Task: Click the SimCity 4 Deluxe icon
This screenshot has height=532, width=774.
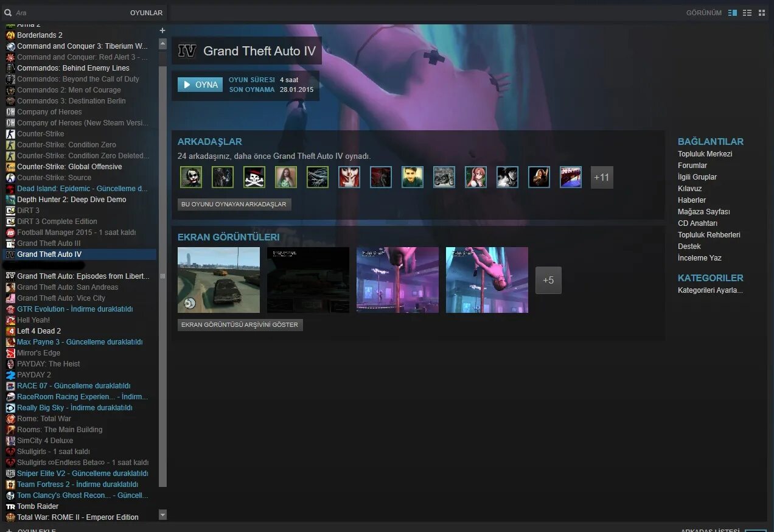Action: [x=10, y=441]
